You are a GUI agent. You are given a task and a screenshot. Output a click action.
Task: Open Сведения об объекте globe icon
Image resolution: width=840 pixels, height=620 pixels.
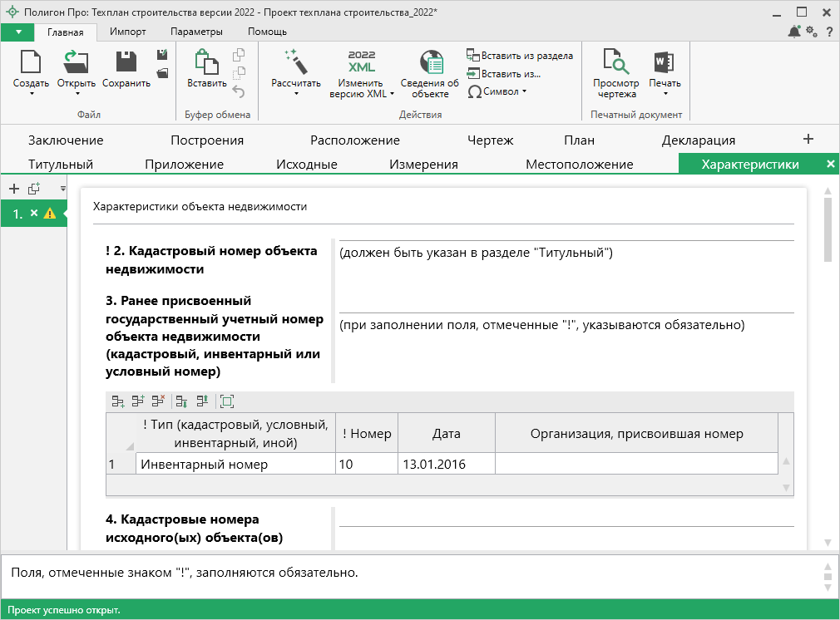(430, 63)
